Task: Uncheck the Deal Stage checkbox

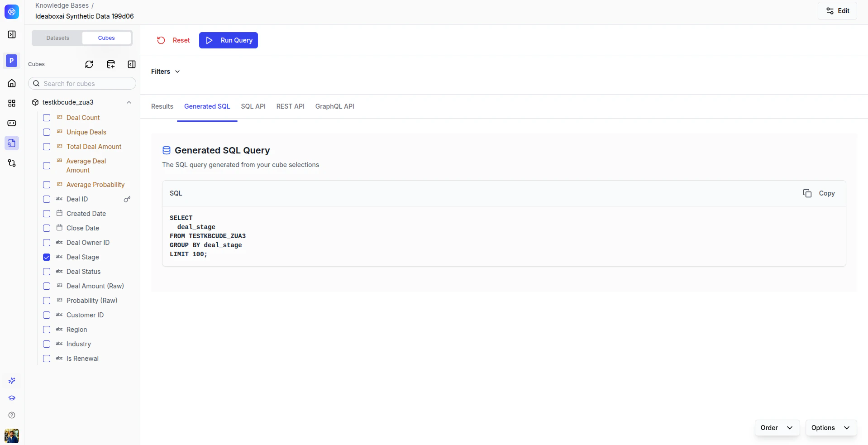Action: point(47,257)
